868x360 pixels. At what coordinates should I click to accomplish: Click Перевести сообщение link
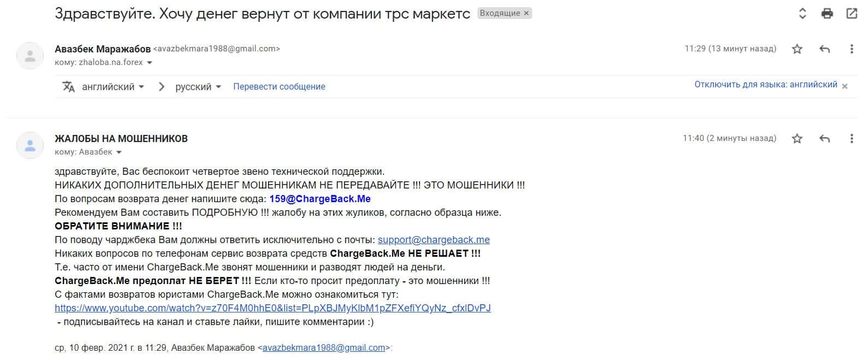click(x=279, y=87)
